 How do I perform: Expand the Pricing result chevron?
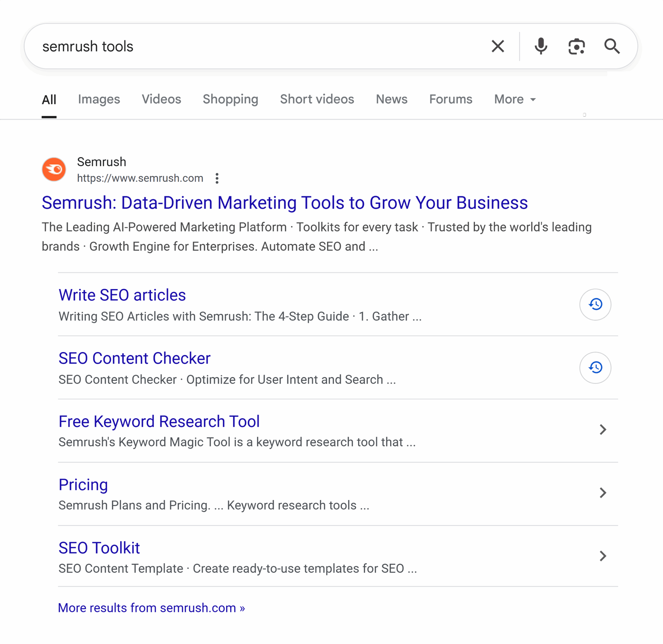coord(603,493)
